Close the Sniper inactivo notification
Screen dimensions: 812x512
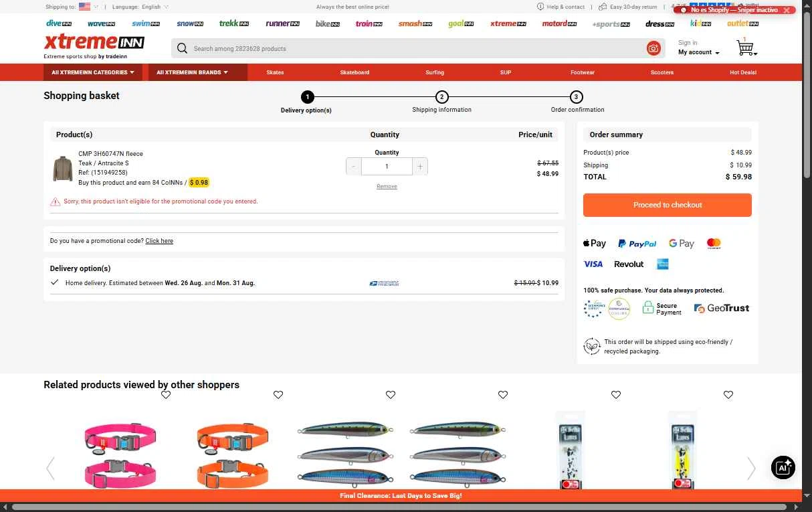pos(787,10)
